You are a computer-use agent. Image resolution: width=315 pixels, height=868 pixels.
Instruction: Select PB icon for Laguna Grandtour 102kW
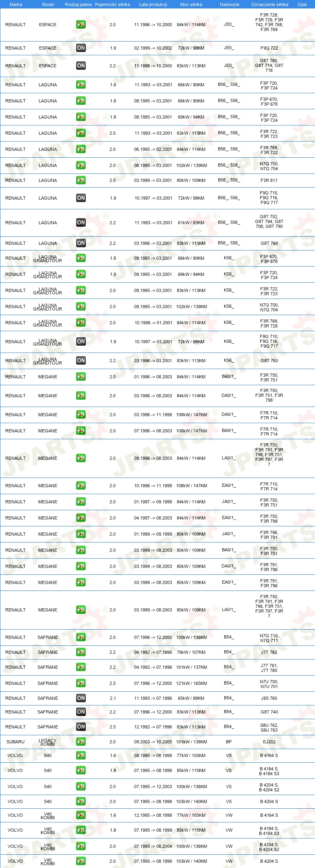81,307
